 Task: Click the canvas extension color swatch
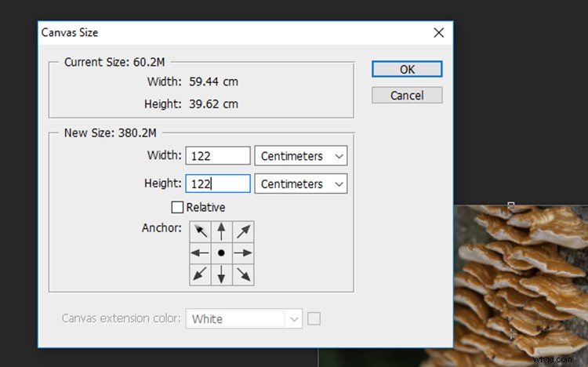click(314, 319)
